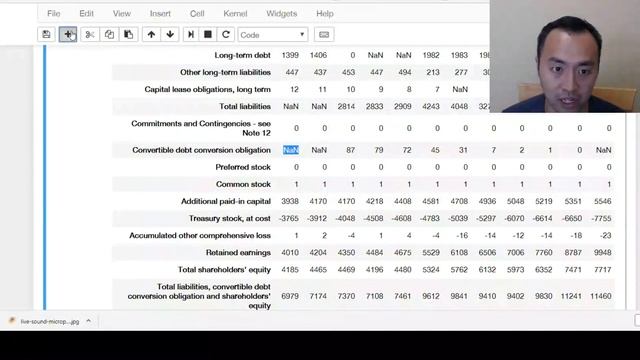Click value 9948 in Retained earnings
Image resolution: width=640 pixels, height=360 pixels.
pos(602,253)
